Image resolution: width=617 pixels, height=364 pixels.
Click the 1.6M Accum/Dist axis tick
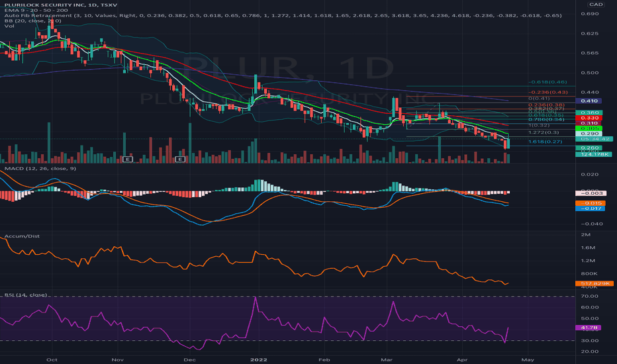pyautogui.click(x=588, y=248)
